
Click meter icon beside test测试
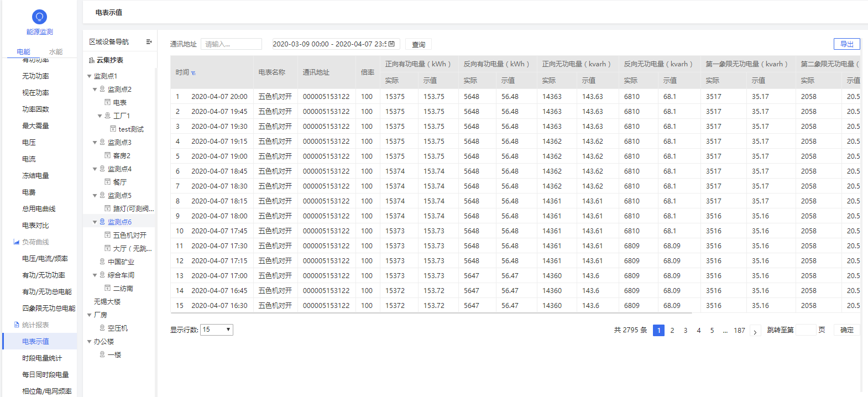point(113,129)
